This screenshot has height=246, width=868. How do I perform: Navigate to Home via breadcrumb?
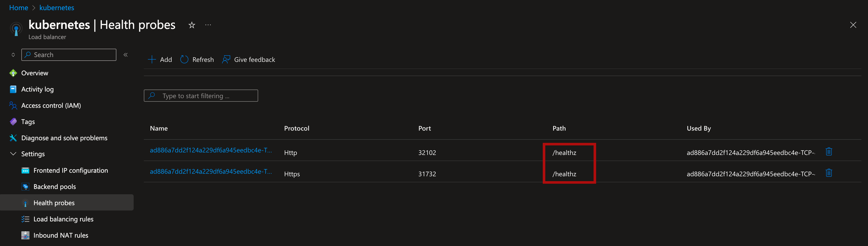[19, 7]
